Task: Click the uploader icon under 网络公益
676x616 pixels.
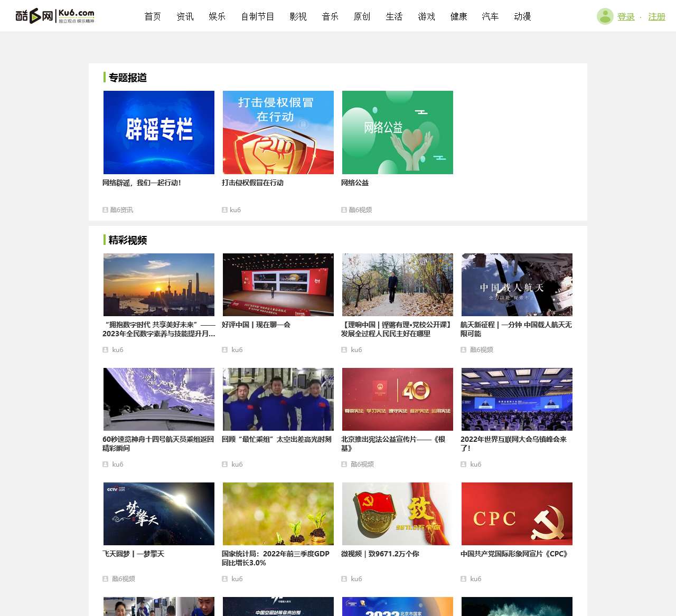Action: coord(344,210)
